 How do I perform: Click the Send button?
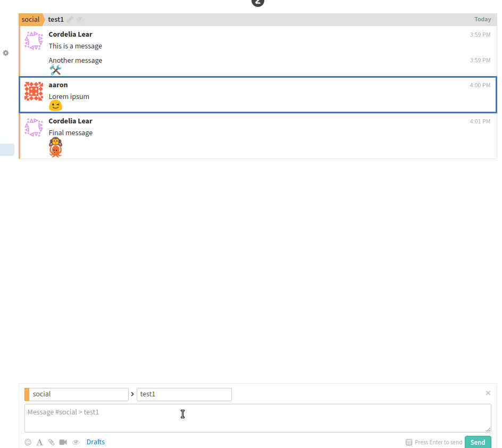[x=478, y=442]
